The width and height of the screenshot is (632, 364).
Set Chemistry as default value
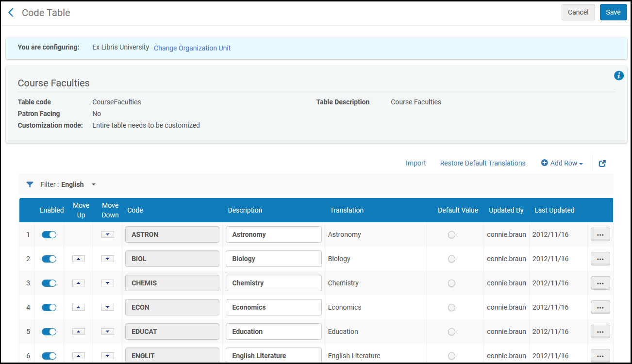451,283
